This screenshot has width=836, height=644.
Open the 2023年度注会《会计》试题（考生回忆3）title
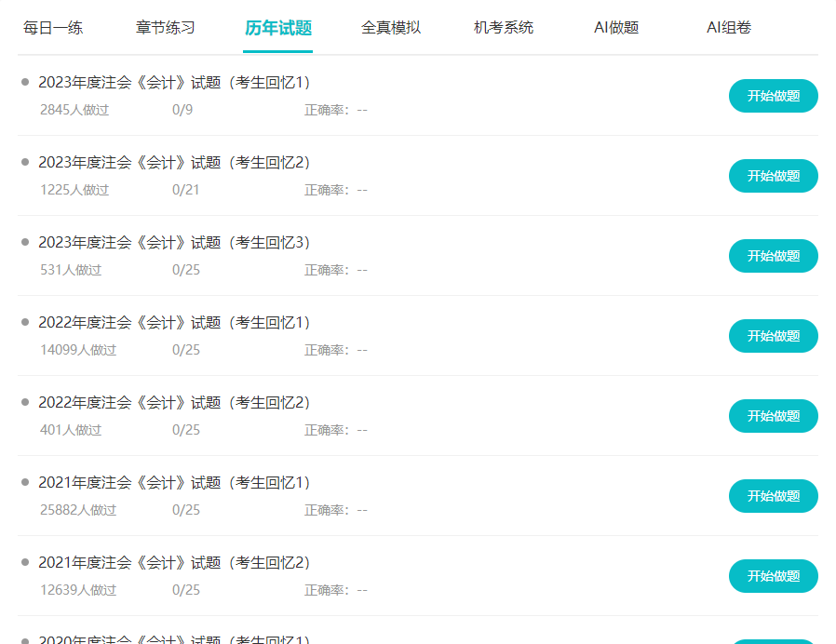pos(174,243)
